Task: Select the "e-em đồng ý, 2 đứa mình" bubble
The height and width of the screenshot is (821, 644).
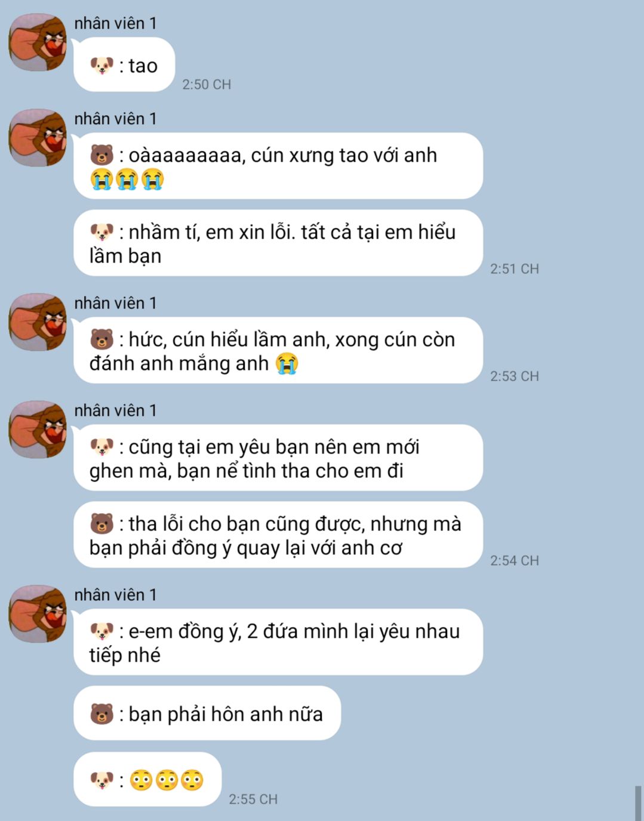Action: 278,643
